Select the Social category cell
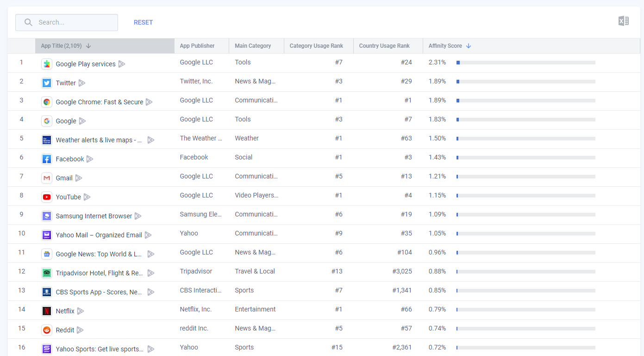The height and width of the screenshot is (356, 644). coord(244,157)
